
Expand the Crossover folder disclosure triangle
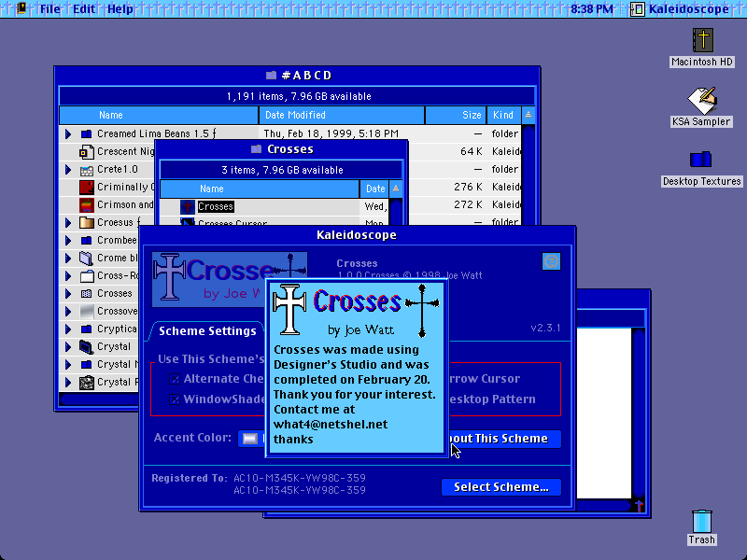(x=68, y=312)
